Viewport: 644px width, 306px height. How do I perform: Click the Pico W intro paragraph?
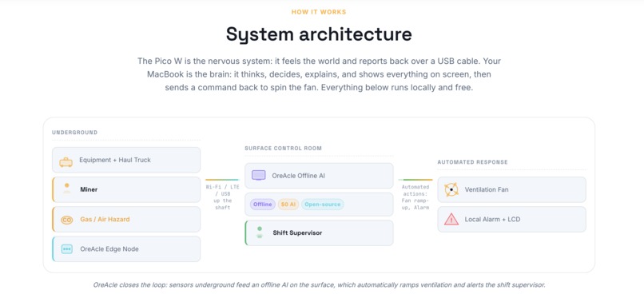pos(319,74)
